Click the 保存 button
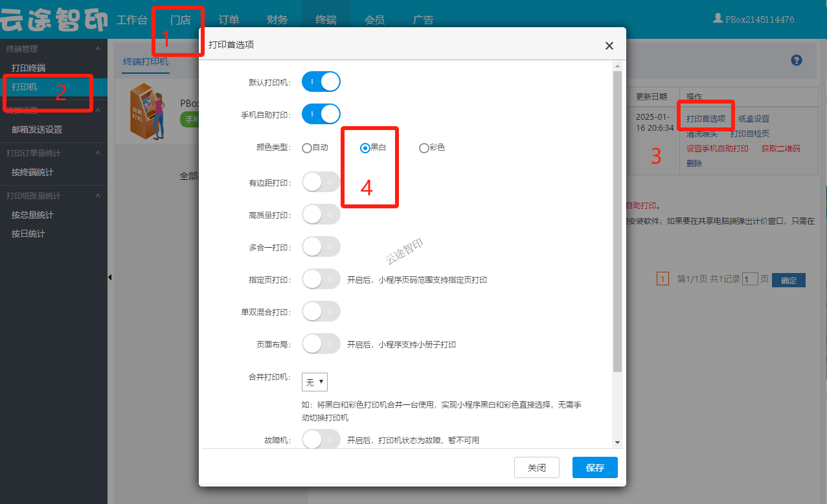Image resolution: width=827 pixels, height=504 pixels. 595,468
